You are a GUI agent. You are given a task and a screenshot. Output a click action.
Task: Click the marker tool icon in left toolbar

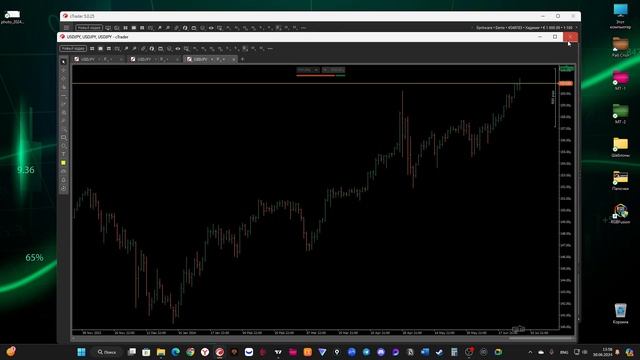[x=63, y=87]
